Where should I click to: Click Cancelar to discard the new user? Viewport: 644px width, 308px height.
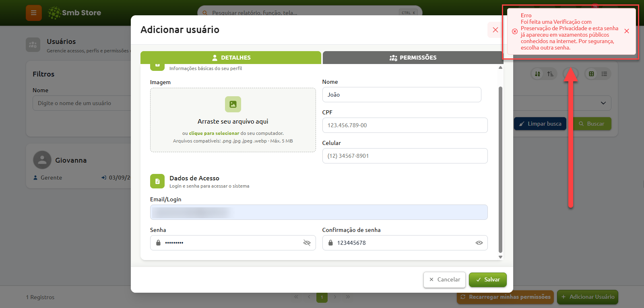pos(444,280)
